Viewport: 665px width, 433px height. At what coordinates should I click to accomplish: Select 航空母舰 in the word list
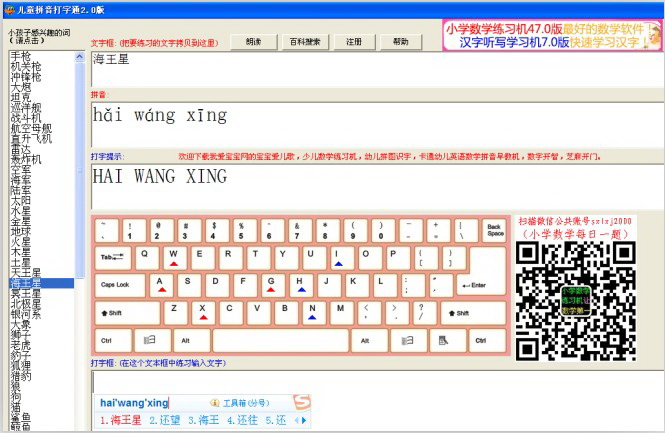31,128
